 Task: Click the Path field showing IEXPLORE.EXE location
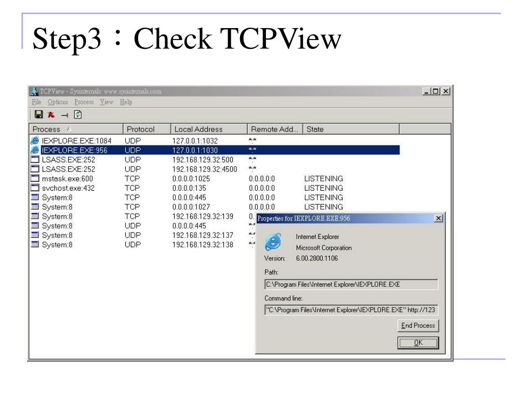point(351,284)
